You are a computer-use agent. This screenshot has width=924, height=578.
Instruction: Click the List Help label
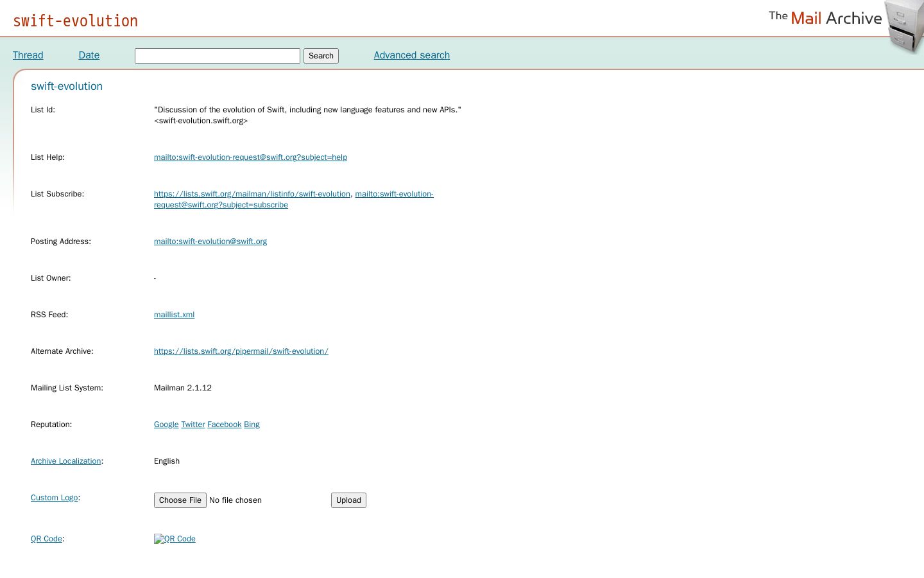(47, 157)
